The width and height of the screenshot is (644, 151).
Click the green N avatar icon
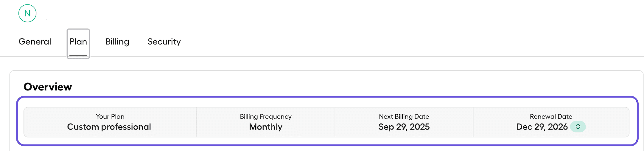click(x=27, y=13)
